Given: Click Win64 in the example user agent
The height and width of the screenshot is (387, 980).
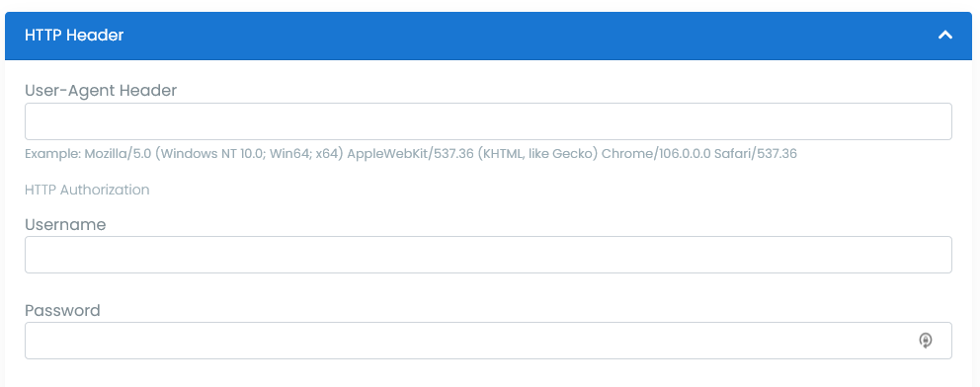Looking at the screenshot, I should 289,154.
